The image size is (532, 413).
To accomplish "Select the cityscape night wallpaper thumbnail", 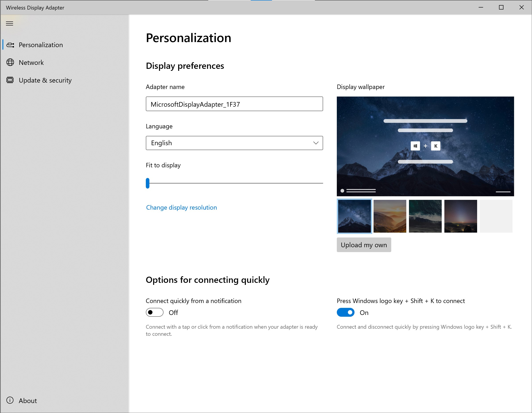I will click(460, 216).
